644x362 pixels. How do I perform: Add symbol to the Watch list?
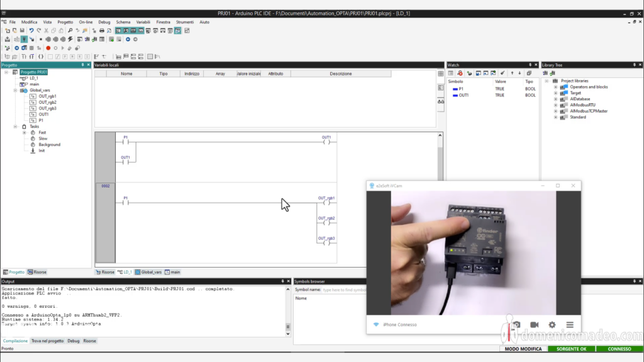(469, 73)
